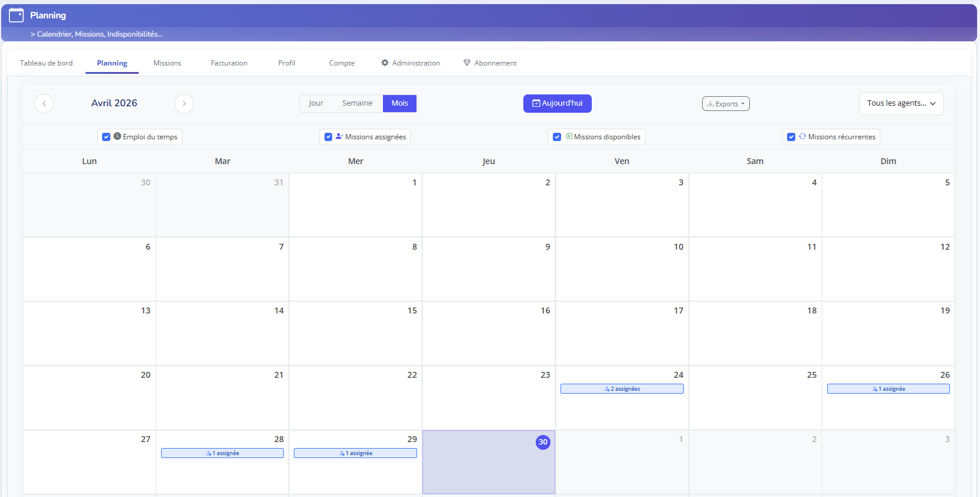Switch to the Missions tab
The height and width of the screenshot is (497, 980).
pyautogui.click(x=167, y=63)
